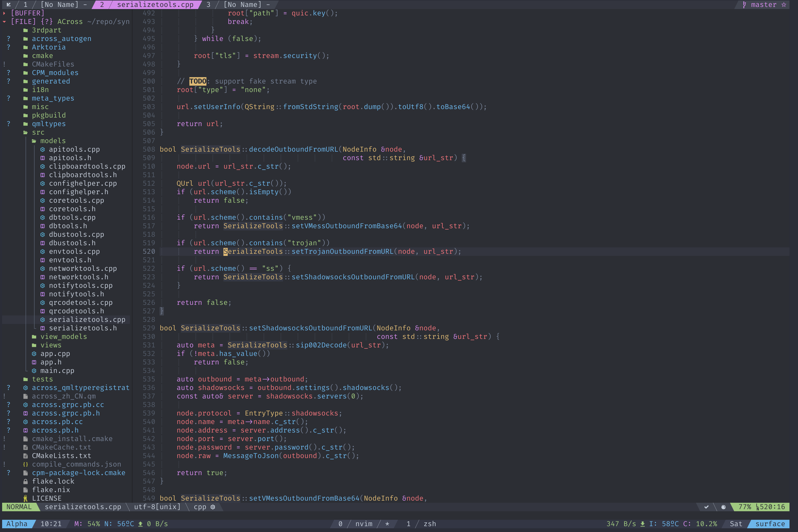Click the cpp filetype icon in statusline
The width and height of the screenshot is (798, 532).
[213, 507]
